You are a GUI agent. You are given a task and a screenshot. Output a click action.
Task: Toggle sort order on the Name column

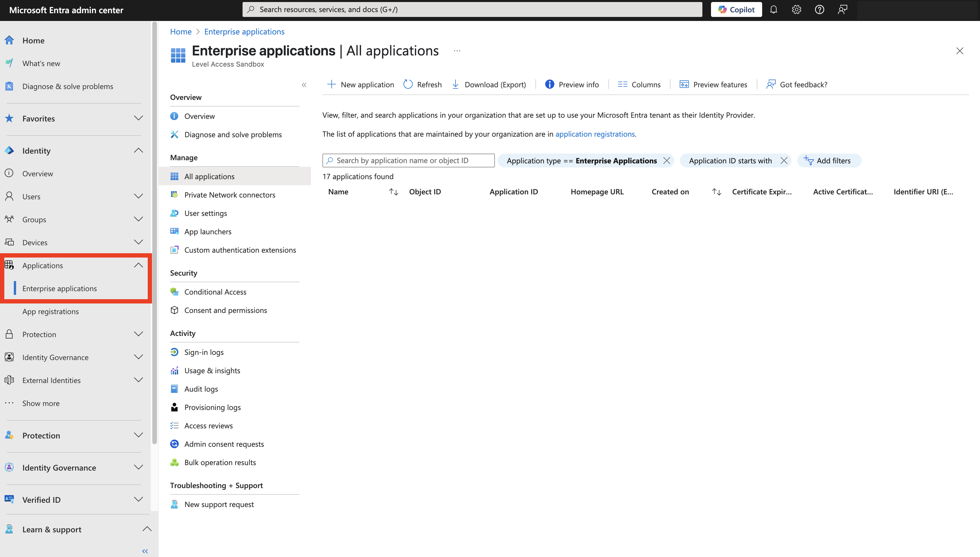click(x=393, y=191)
